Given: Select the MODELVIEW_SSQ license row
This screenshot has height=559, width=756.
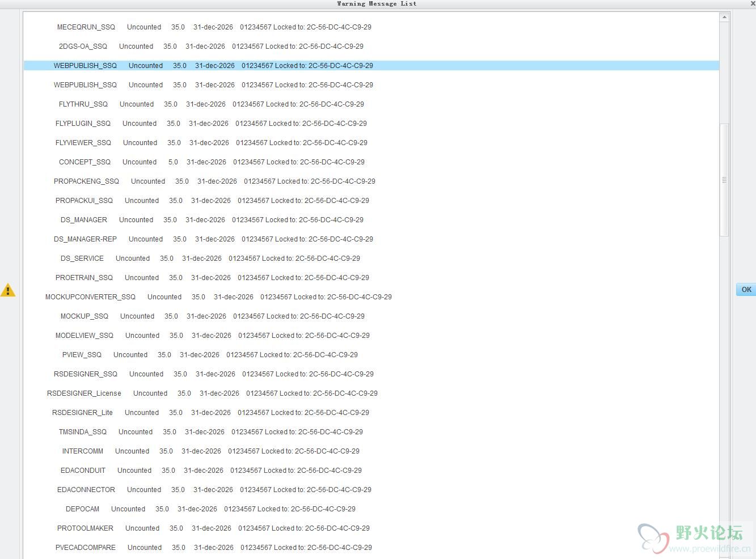Looking at the screenshot, I should 371,336.
